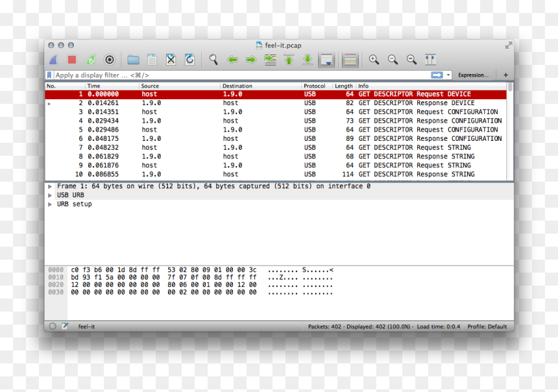Select the USB URB detail row

[280, 195]
